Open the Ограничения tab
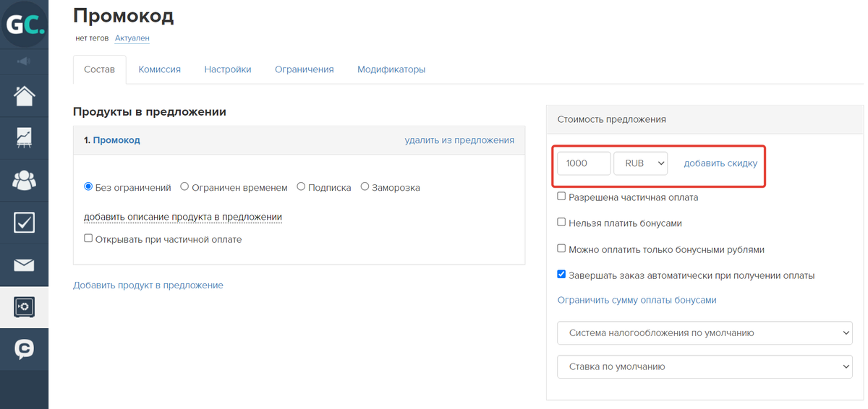This screenshot has height=409, width=868. (x=304, y=69)
